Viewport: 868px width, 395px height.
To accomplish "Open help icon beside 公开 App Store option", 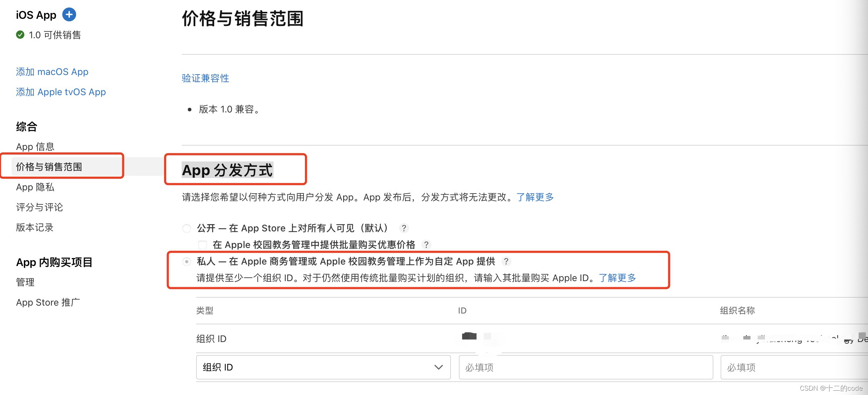I will [404, 228].
